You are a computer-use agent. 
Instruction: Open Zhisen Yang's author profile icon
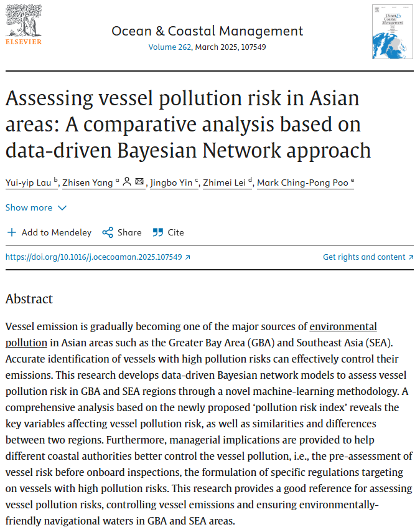pyautogui.click(x=127, y=182)
